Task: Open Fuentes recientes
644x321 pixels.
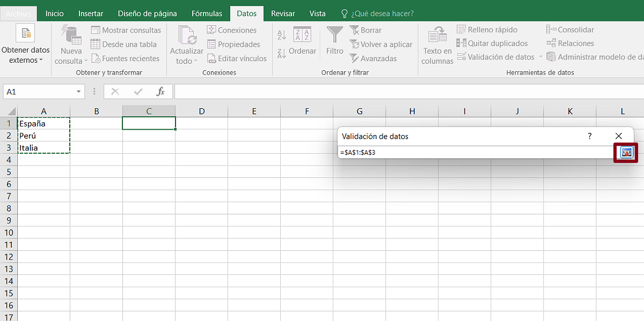Action: (x=125, y=58)
